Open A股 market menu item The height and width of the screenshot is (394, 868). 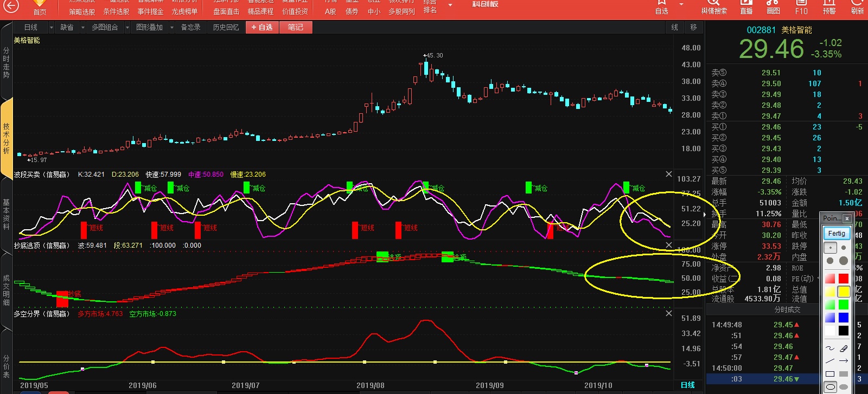coord(330,11)
